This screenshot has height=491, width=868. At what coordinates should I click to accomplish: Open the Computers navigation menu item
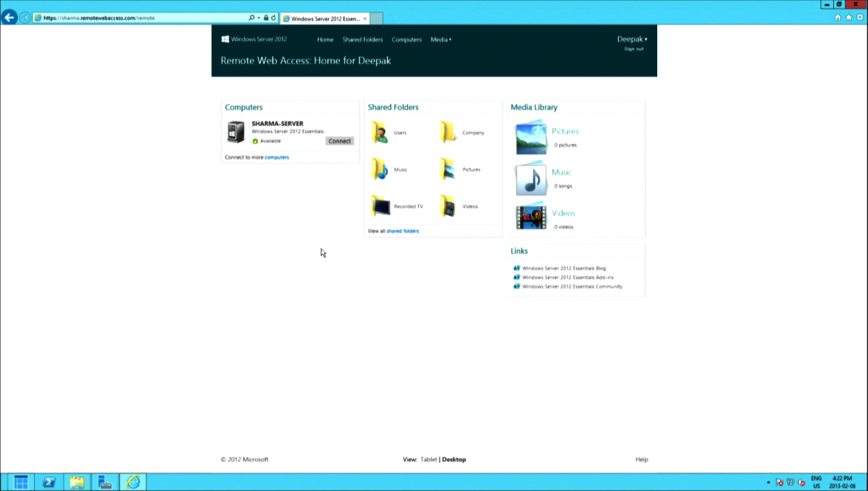tap(406, 40)
